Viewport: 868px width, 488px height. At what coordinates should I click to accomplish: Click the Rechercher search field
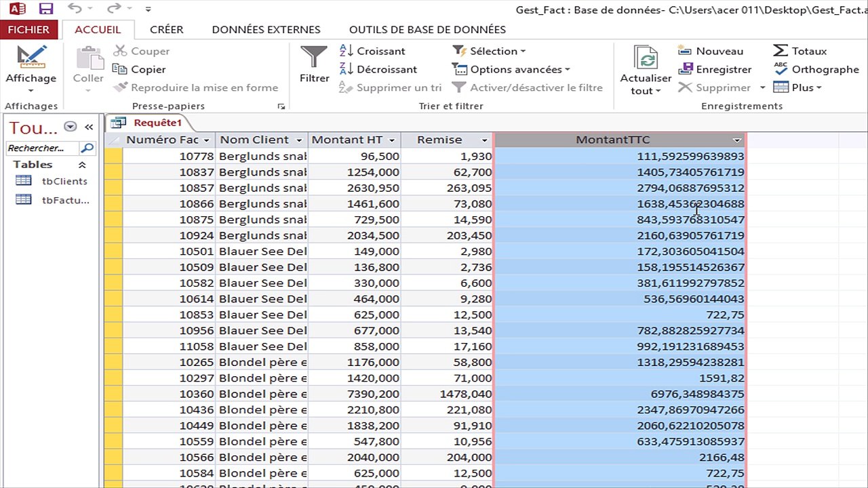(x=42, y=148)
